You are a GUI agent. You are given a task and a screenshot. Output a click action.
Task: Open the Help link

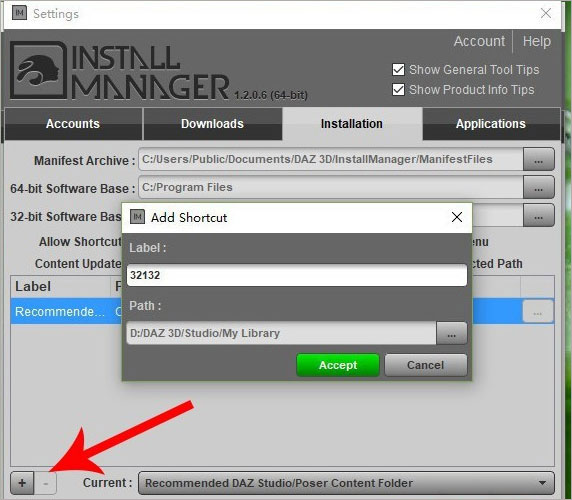coord(537,41)
